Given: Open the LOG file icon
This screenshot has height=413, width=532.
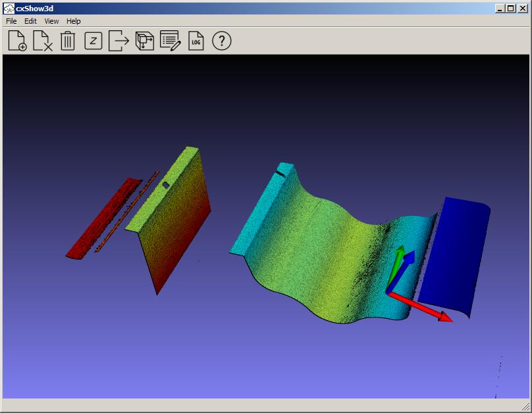Looking at the screenshot, I should 196,41.
